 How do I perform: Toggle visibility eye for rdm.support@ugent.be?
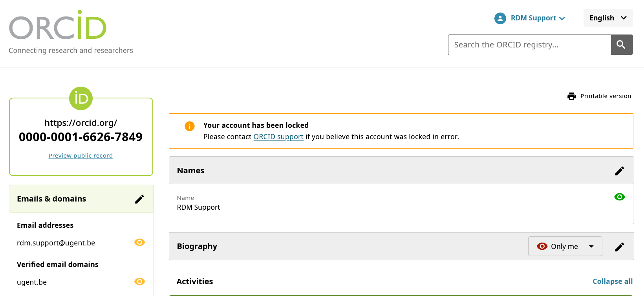click(x=139, y=242)
